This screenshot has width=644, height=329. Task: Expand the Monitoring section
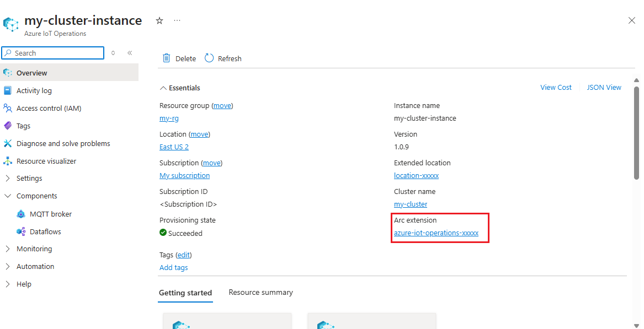point(8,249)
